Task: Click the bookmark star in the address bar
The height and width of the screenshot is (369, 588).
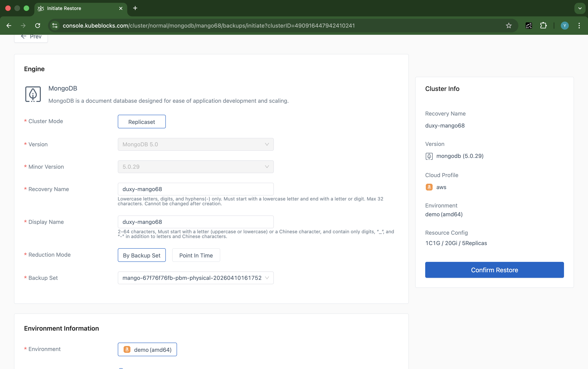Action: pyautogui.click(x=509, y=25)
